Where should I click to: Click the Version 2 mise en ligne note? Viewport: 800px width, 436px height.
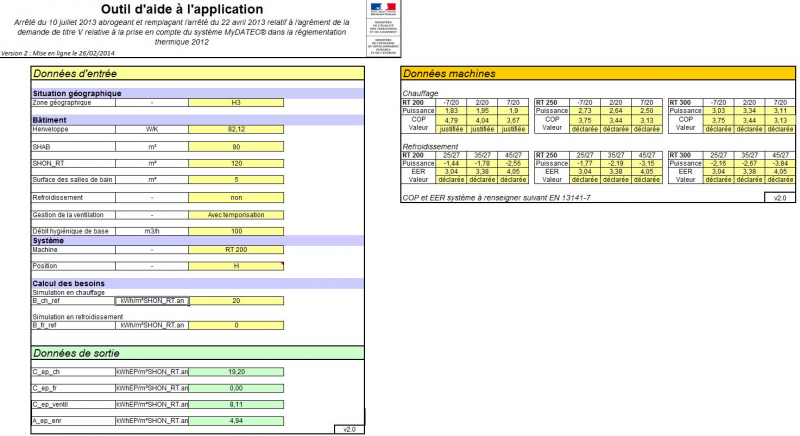(58, 53)
